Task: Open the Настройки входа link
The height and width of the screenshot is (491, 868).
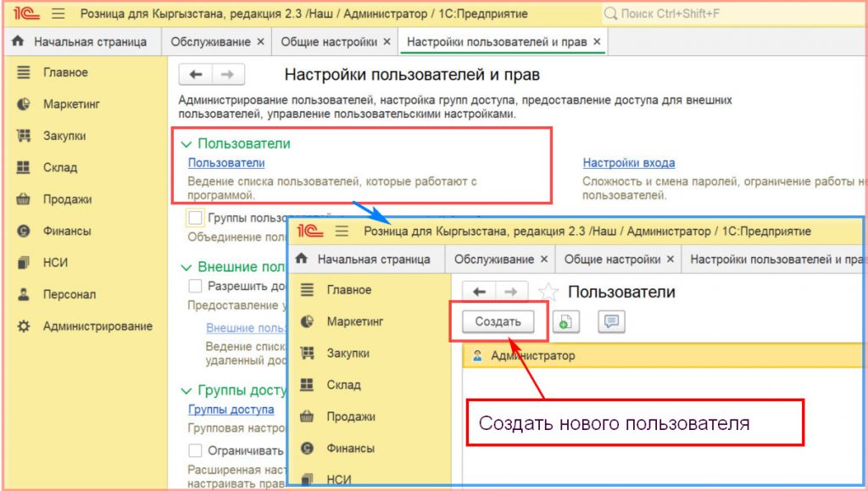Action: click(628, 163)
